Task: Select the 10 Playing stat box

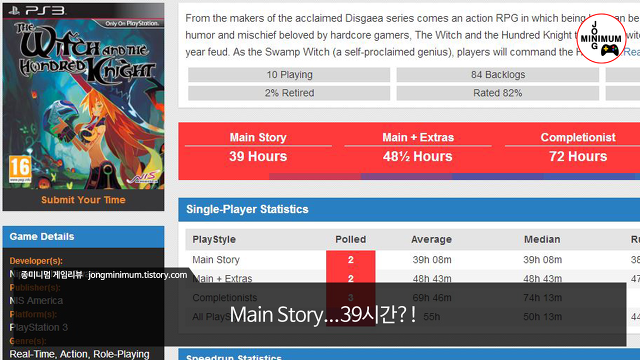Action: pyautogui.click(x=289, y=75)
